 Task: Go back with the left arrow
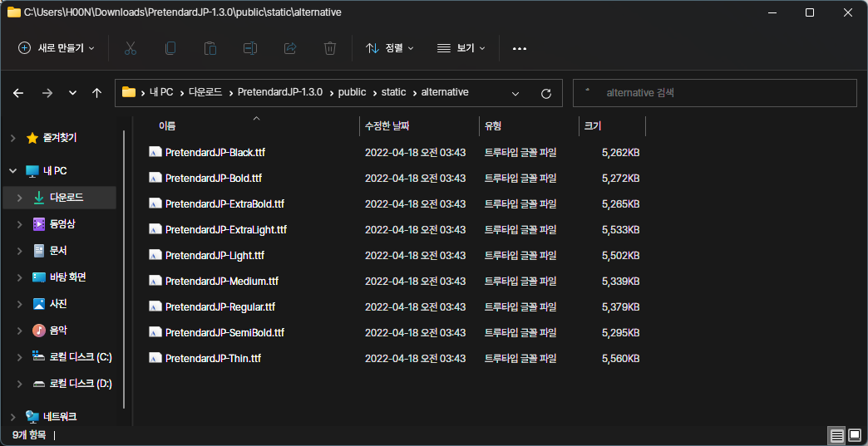pyautogui.click(x=18, y=93)
